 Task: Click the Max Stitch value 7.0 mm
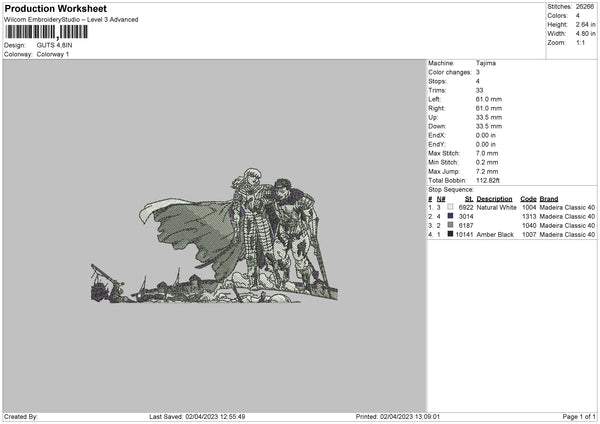point(487,153)
